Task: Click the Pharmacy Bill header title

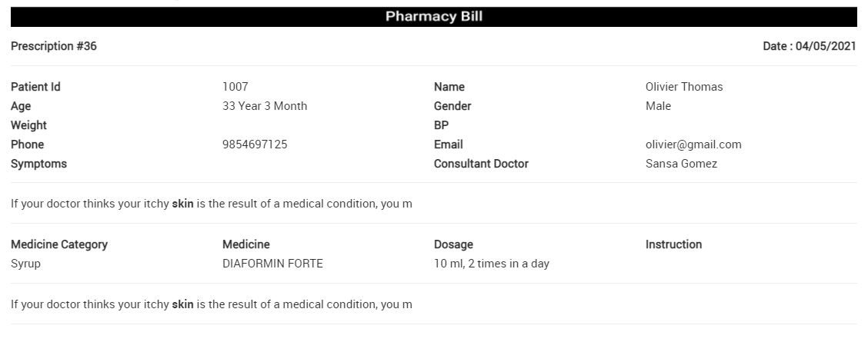Action: (x=434, y=17)
